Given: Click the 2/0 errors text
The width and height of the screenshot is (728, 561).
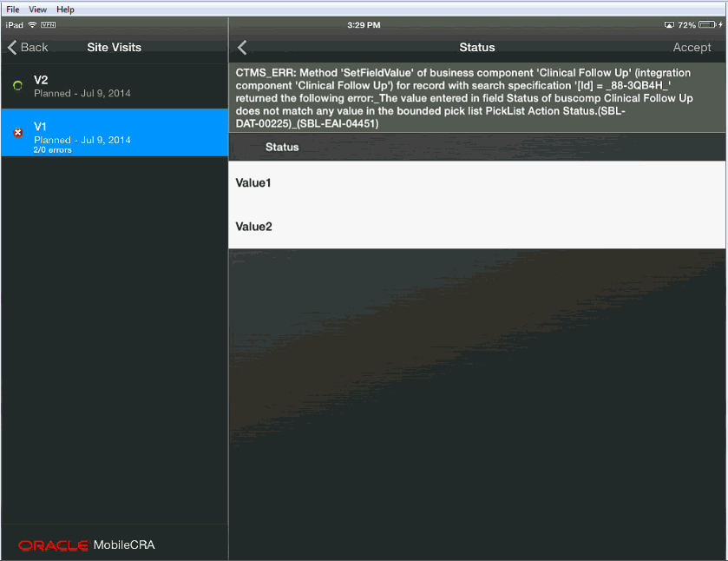Looking at the screenshot, I should (52, 150).
